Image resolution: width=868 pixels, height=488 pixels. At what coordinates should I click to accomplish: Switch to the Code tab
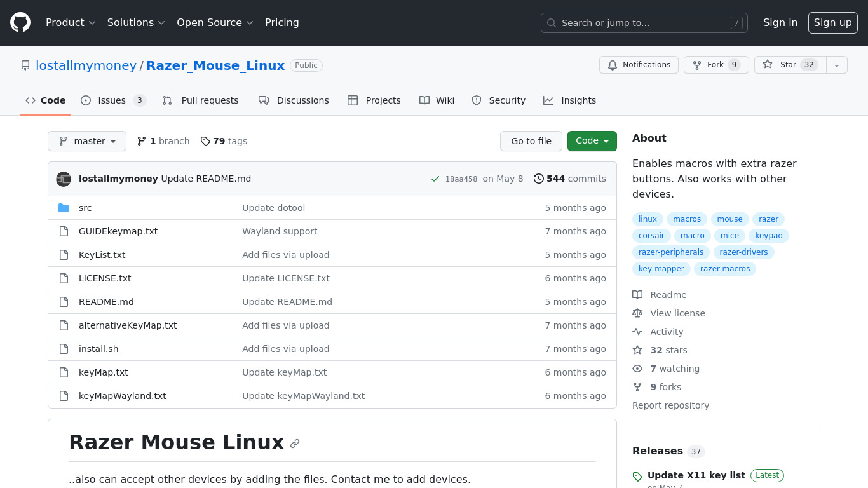coord(46,100)
